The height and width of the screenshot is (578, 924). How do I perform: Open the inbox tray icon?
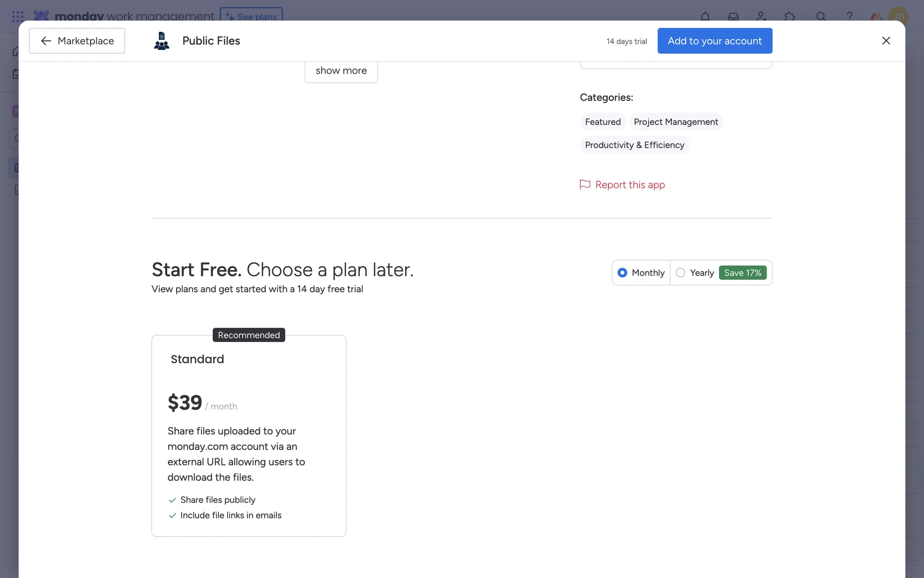(x=733, y=16)
